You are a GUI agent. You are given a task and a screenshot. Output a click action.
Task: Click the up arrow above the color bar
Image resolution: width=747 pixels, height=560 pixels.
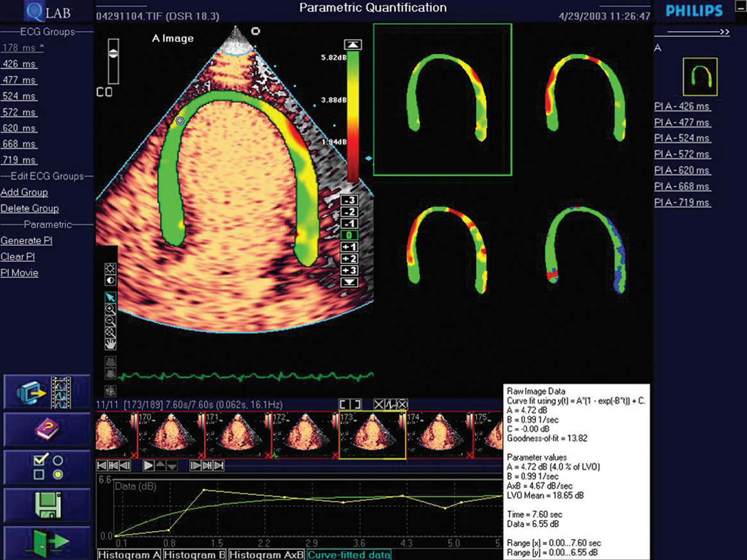tap(352, 44)
